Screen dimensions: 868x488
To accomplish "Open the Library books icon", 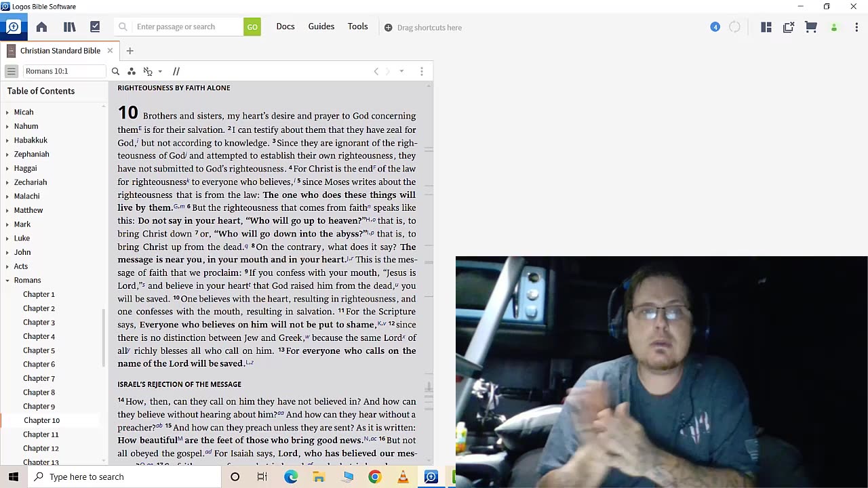I will (69, 27).
